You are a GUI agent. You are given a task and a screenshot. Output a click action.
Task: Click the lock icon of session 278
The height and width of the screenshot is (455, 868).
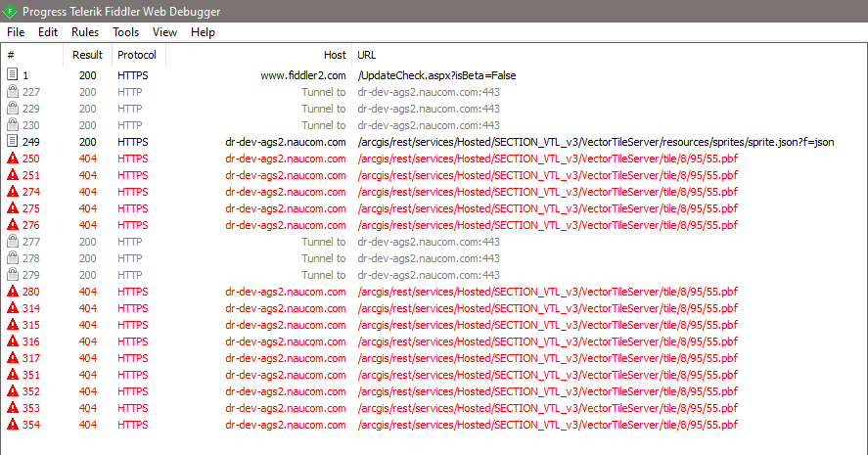(12, 257)
